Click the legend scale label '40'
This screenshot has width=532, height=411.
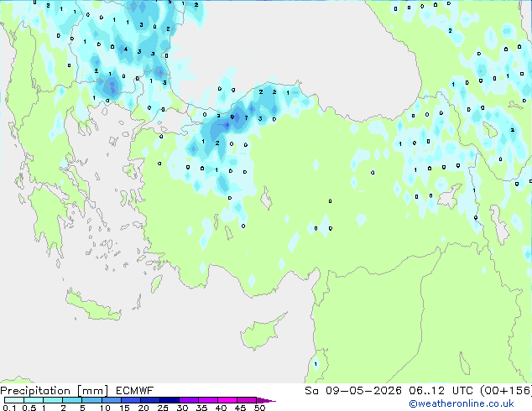[x=221, y=408]
